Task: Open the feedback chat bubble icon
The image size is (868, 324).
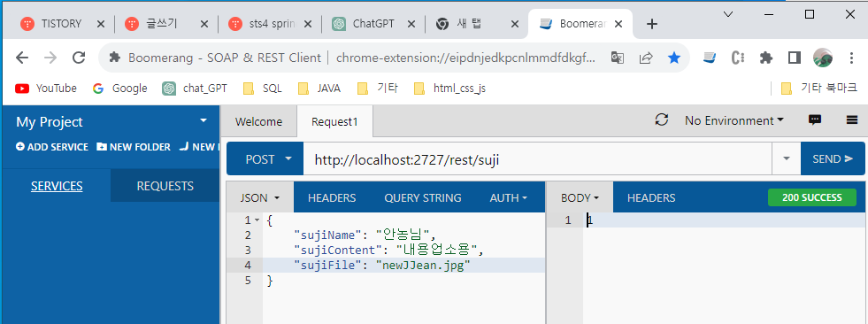Action: (x=814, y=120)
